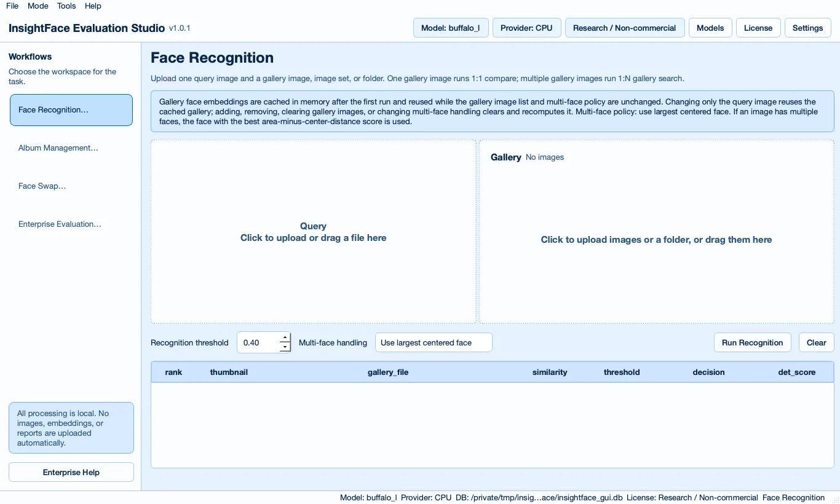This screenshot has height=504, width=840.
Task: Click the recognition threshold value field
Action: coord(258,343)
